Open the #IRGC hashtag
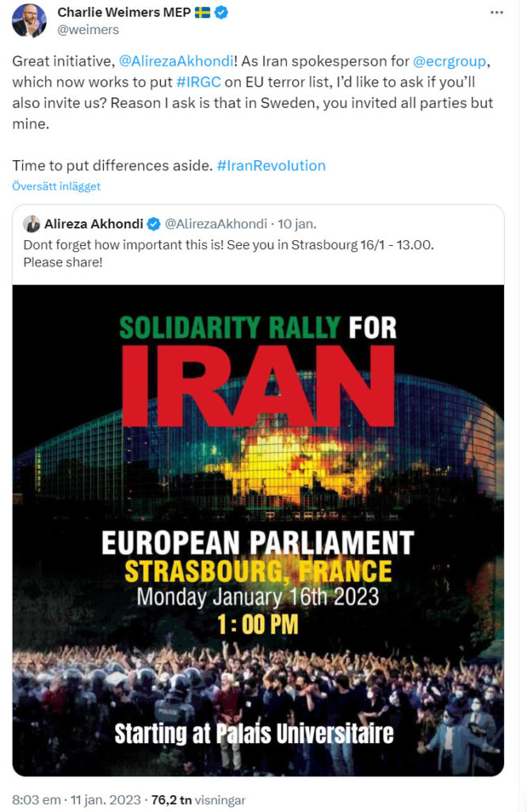Image resolution: width=527 pixels, height=812 pixels. (198, 82)
